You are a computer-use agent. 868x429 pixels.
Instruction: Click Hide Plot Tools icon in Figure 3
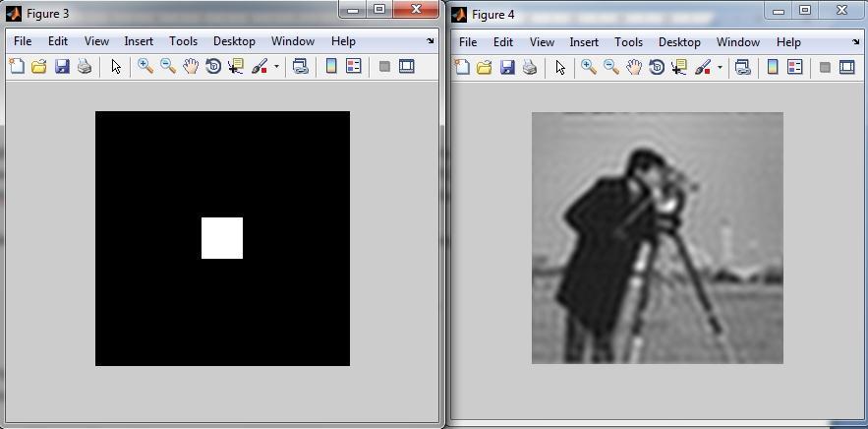click(x=384, y=67)
